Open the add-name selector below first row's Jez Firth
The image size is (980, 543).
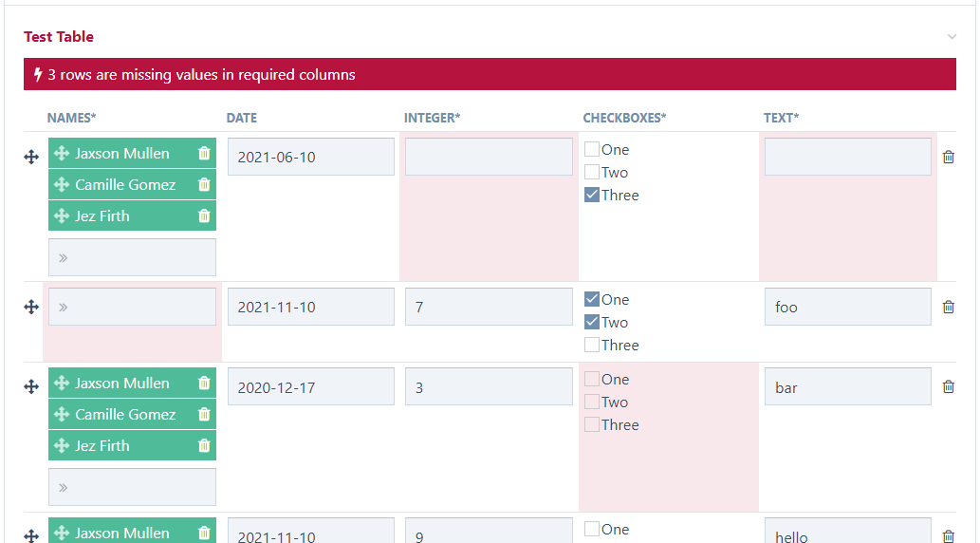tap(133, 257)
